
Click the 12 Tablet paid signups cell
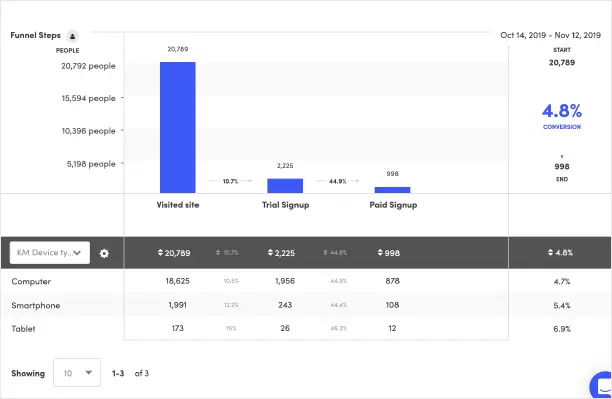[392, 328]
